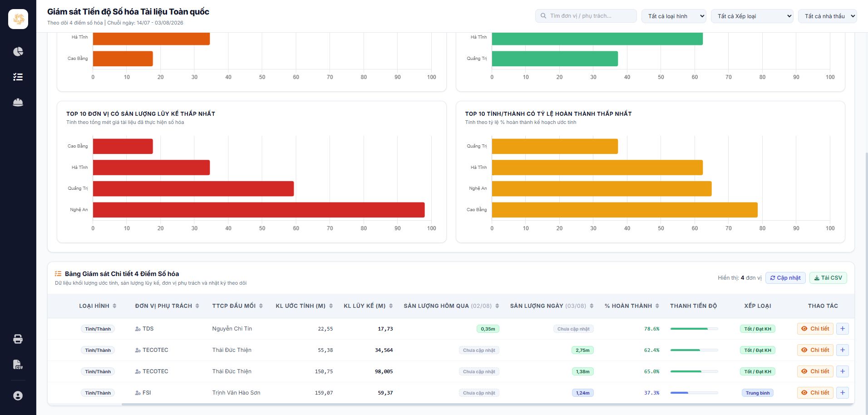Viewport: 868px width, 415px height.
Task: Click the plus icon in the FSI row
Action: (843, 393)
